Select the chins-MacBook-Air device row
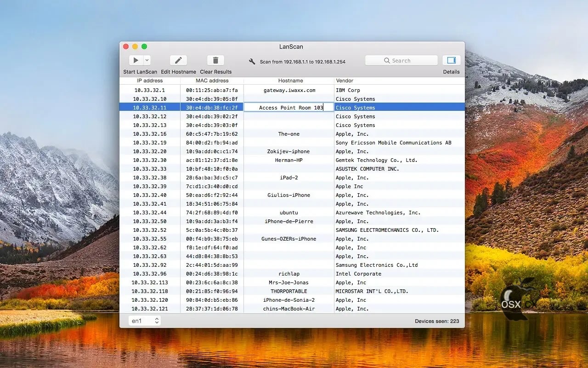The image size is (588, 368). pyautogui.click(x=292, y=309)
